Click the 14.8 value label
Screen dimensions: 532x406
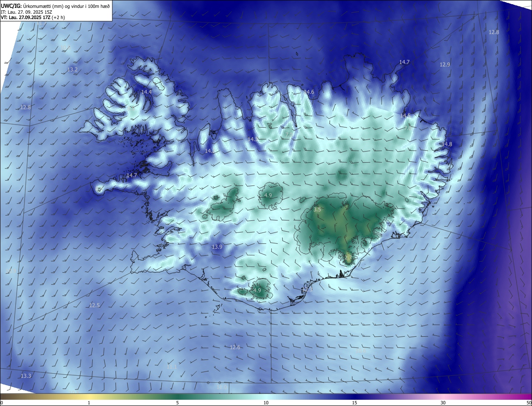(447, 144)
